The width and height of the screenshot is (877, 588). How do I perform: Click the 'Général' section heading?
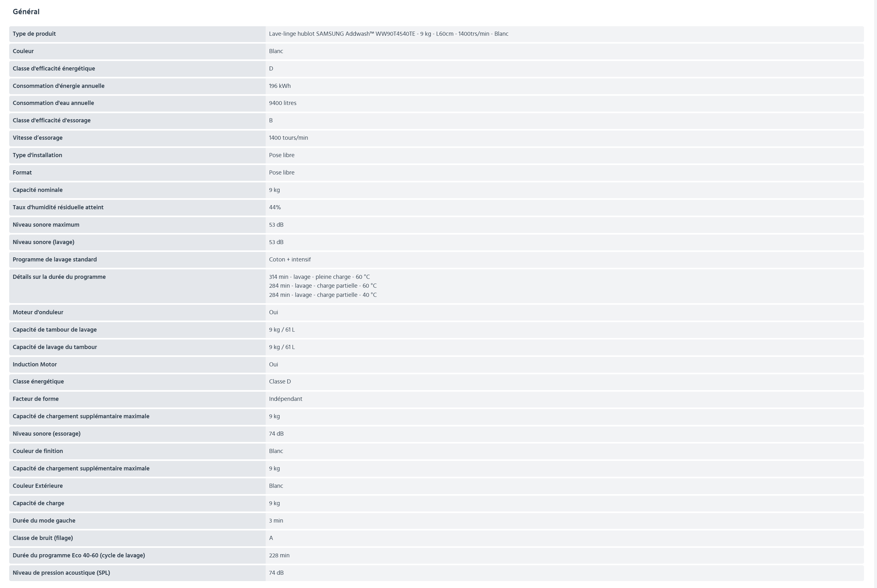[x=26, y=12]
